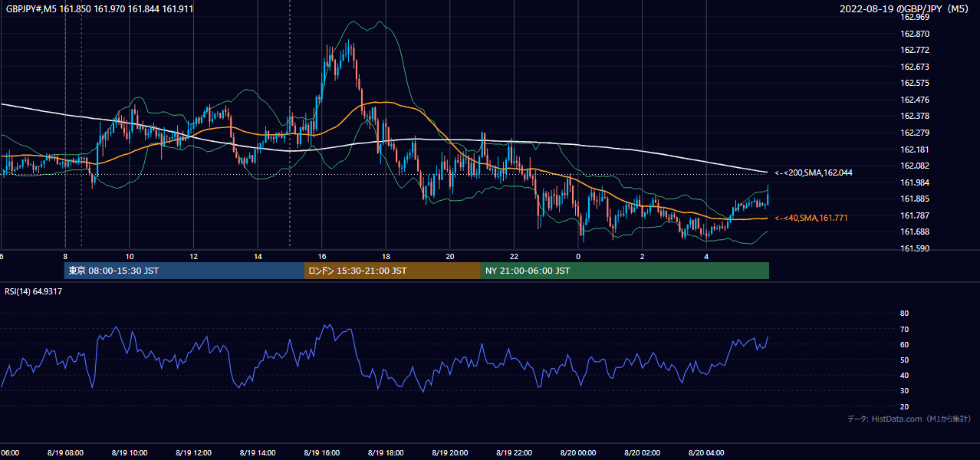The width and height of the screenshot is (980, 460).
Task: Click the 8/19 16:00 time label
Action: (322, 453)
